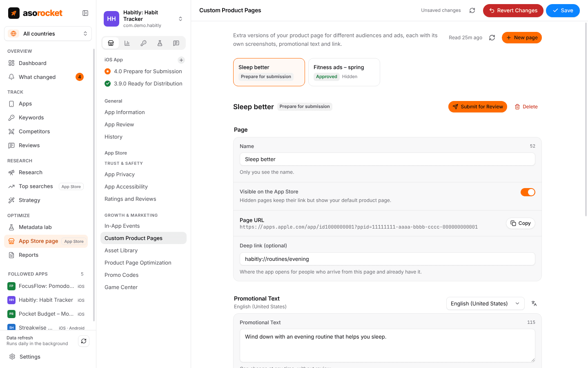Open Reports in the sidebar
This screenshot has height=368, width=588.
[x=46, y=255]
